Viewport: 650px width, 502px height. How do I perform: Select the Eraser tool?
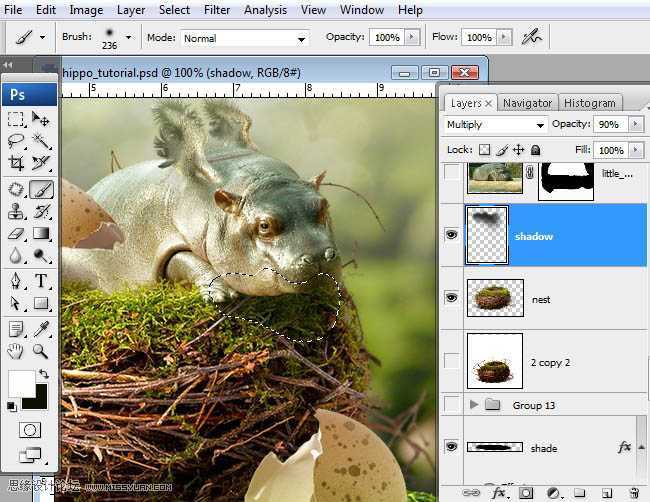(x=17, y=234)
